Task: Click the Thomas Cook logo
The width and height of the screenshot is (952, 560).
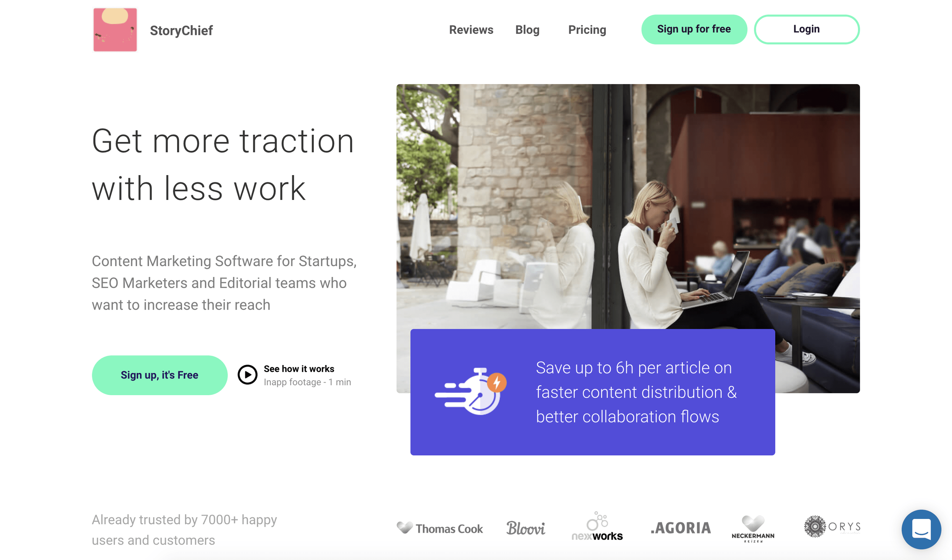Action: (x=439, y=528)
